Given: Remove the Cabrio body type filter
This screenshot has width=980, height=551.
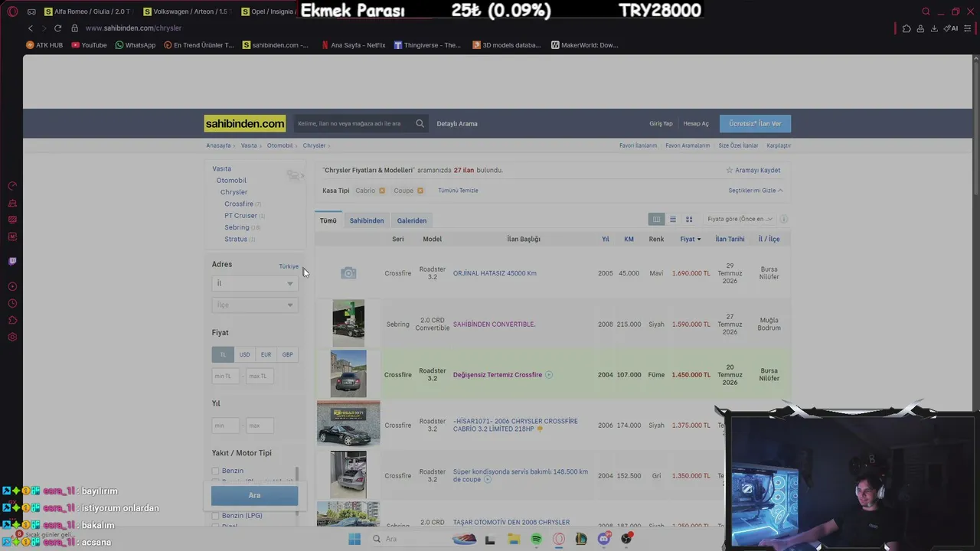Looking at the screenshot, I should [382, 191].
